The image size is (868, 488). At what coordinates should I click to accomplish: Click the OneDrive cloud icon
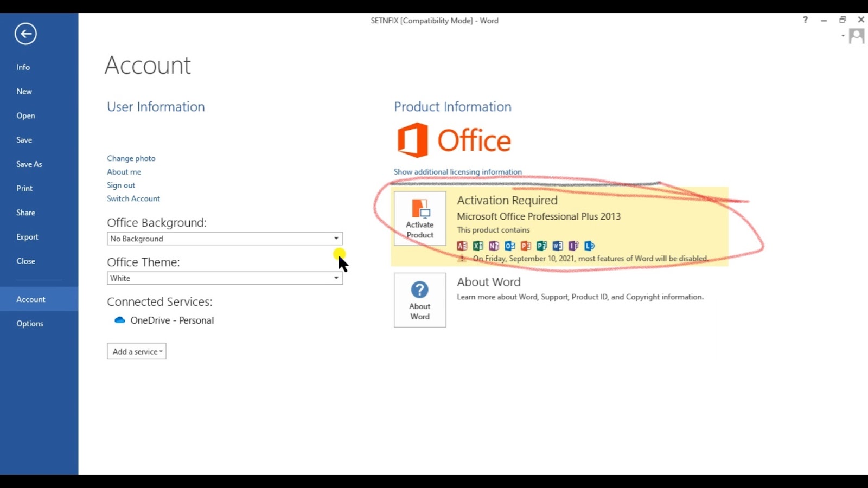click(120, 320)
